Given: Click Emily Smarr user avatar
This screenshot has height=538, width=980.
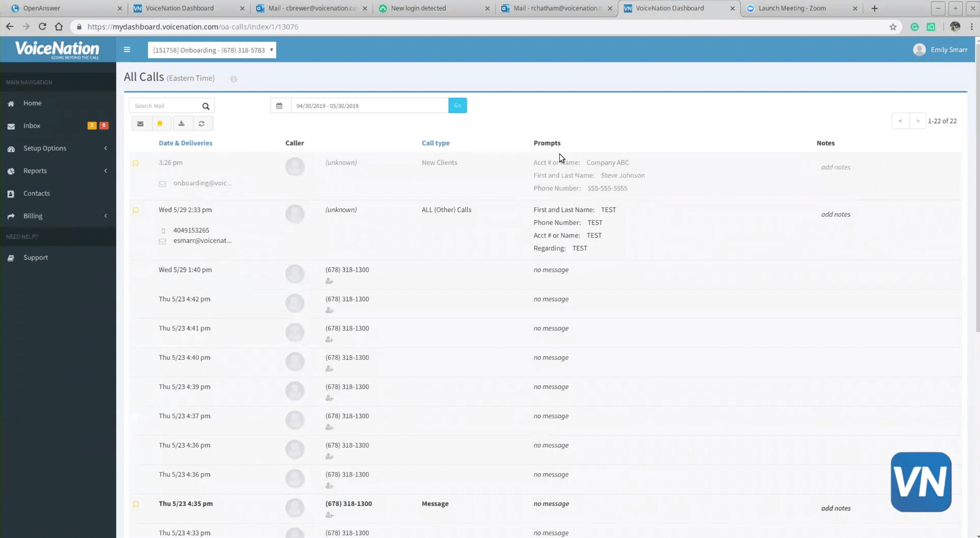Looking at the screenshot, I should pyautogui.click(x=919, y=50).
